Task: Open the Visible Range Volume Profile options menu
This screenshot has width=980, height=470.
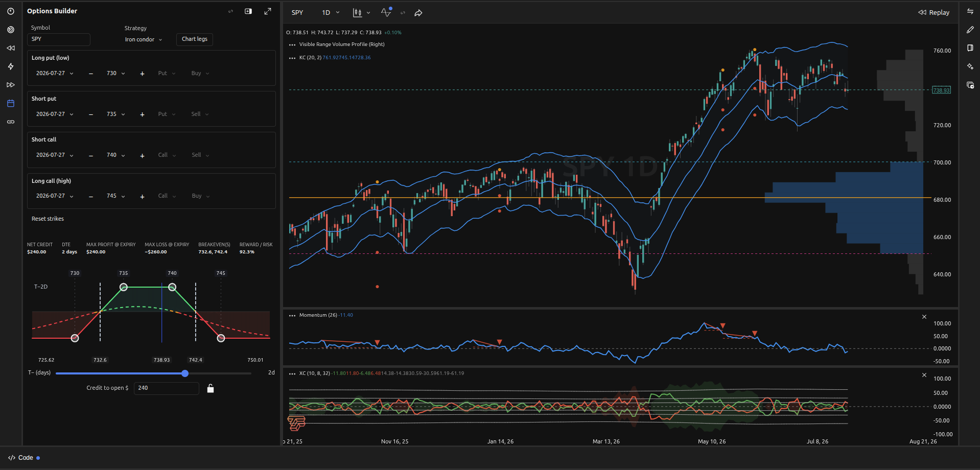Action: [292, 45]
